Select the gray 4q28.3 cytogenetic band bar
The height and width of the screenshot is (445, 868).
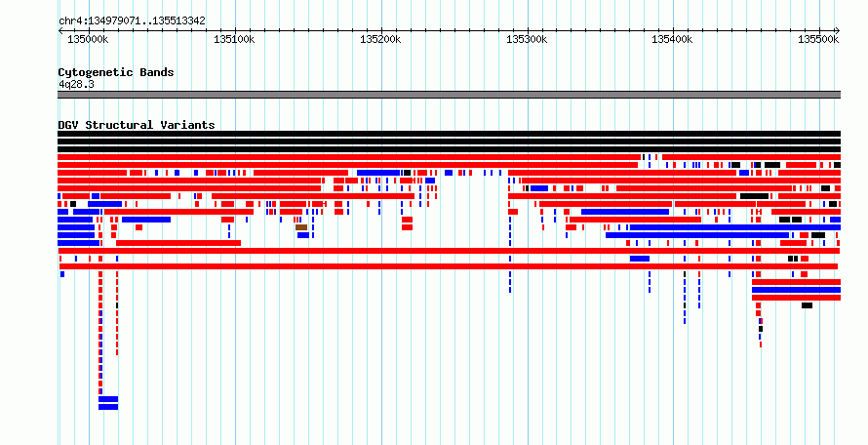click(x=449, y=95)
